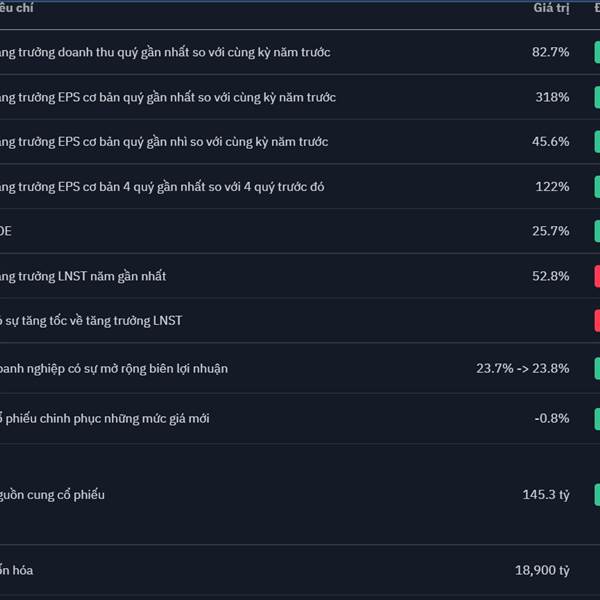This screenshot has width=600, height=600.
Task: Click the 122% four-quarter EPS value
Action: [552, 187]
